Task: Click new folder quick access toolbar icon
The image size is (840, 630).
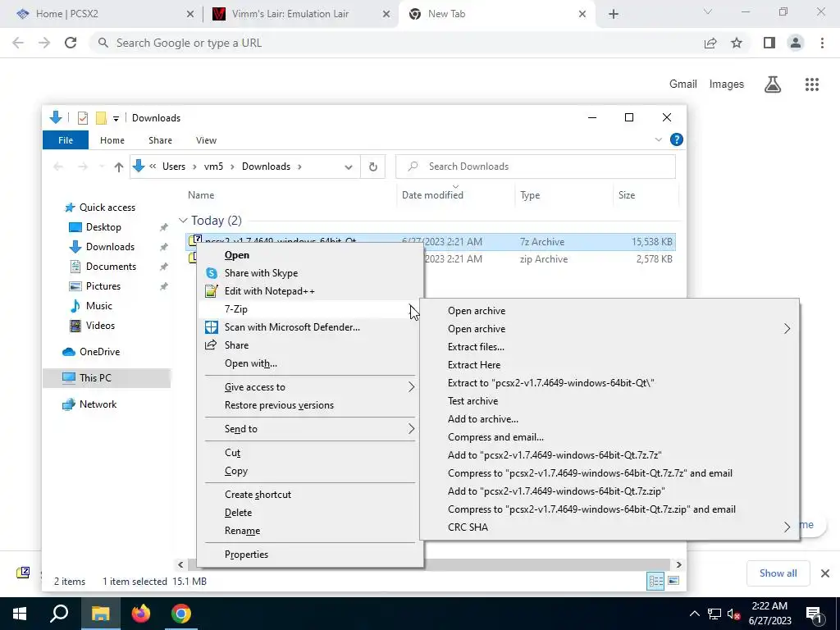Action: [x=101, y=118]
